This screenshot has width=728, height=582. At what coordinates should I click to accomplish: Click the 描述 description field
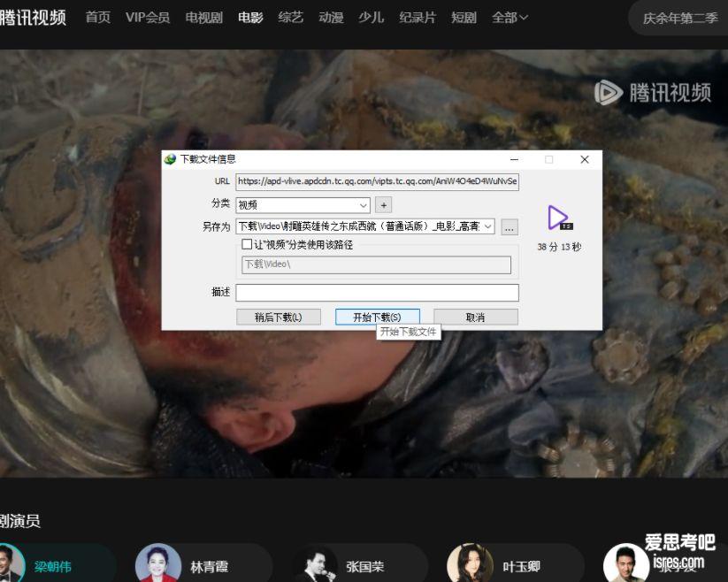(x=377, y=293)
